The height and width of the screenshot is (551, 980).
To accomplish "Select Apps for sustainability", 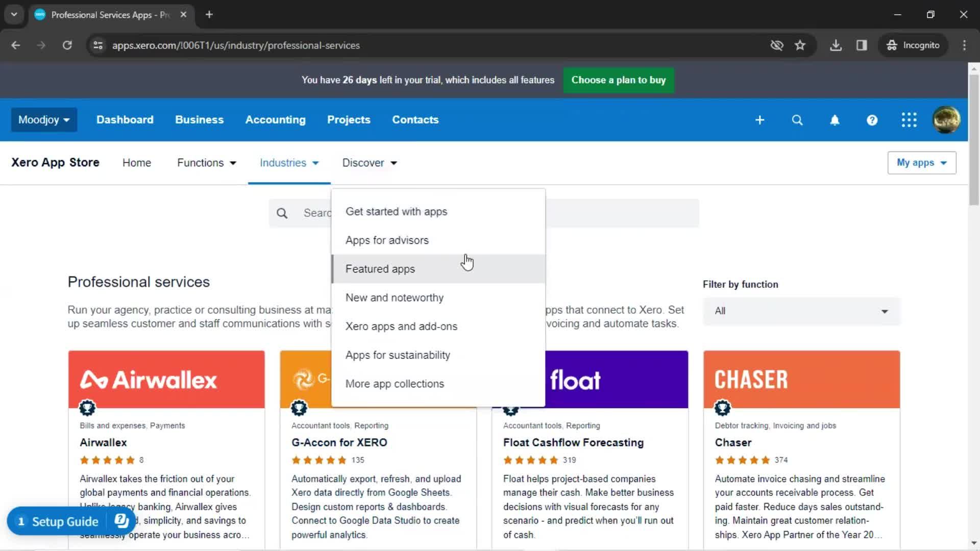I will (x=438, y=355).
